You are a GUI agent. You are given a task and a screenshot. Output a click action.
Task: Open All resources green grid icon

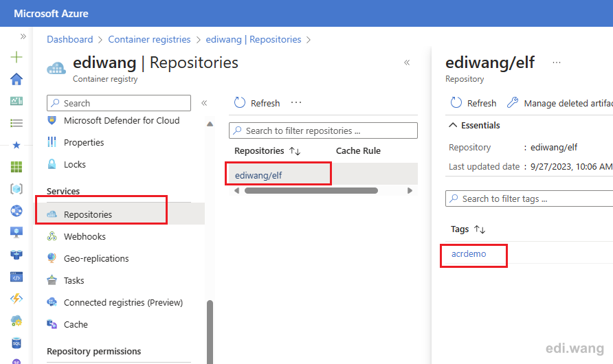click(16, 167)
